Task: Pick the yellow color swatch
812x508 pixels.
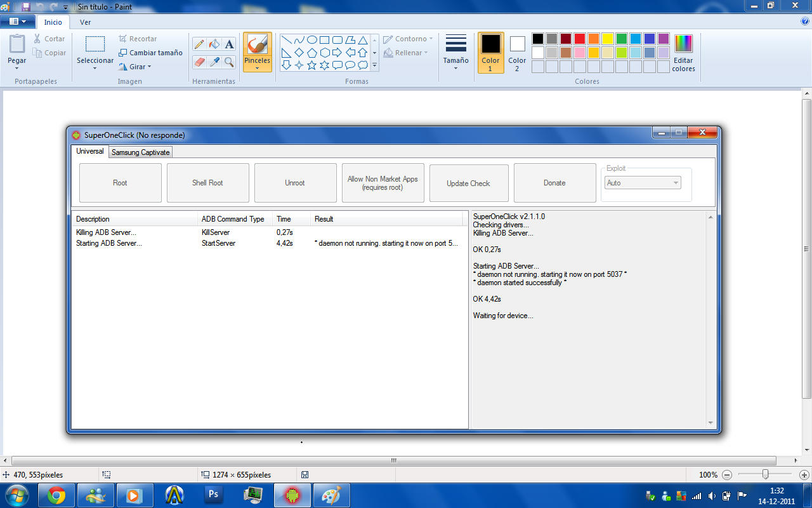Action: coord(608,39)
